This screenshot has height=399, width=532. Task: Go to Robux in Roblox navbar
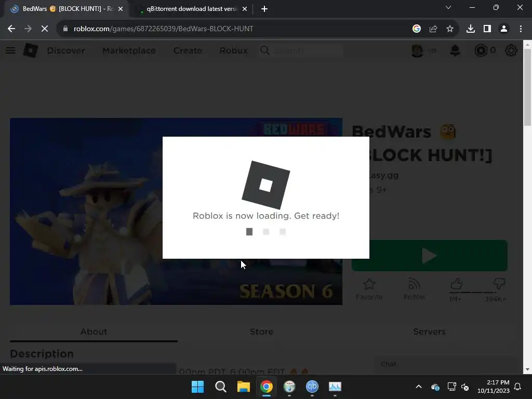pyautogui.click(x=233, y=50)
